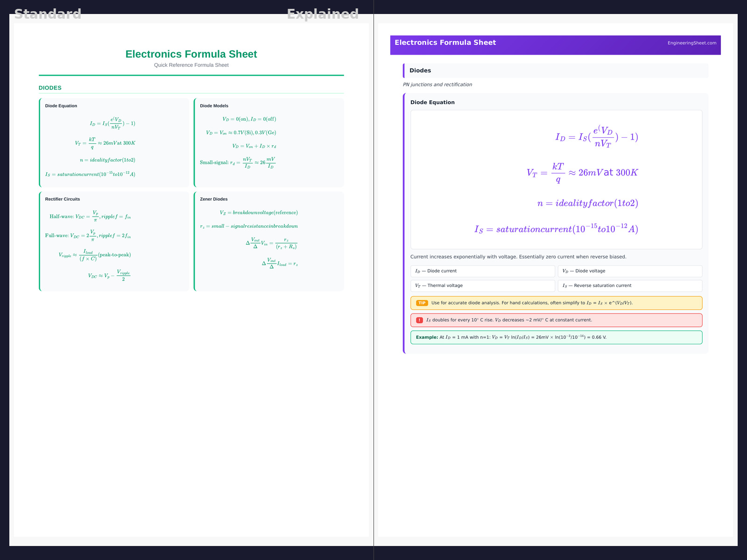The image size is (747, 560).
Task: Click the Diode Equation heading in the Standard sheet
Action: [61, 106]
